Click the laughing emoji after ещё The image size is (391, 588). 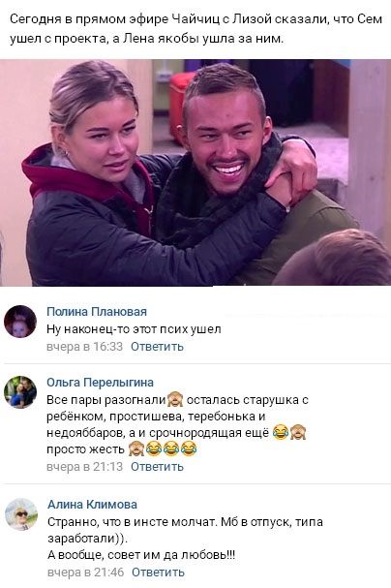[x=281, y=432]
